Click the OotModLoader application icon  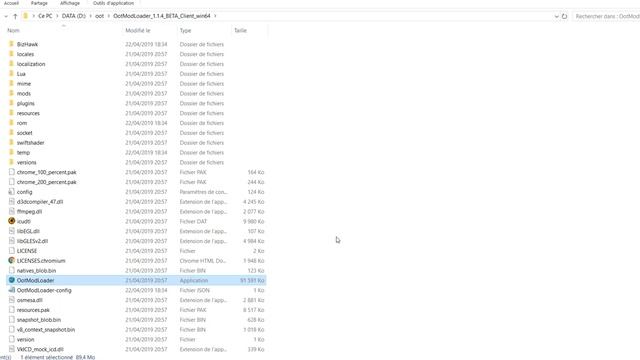tap(11, 280)
